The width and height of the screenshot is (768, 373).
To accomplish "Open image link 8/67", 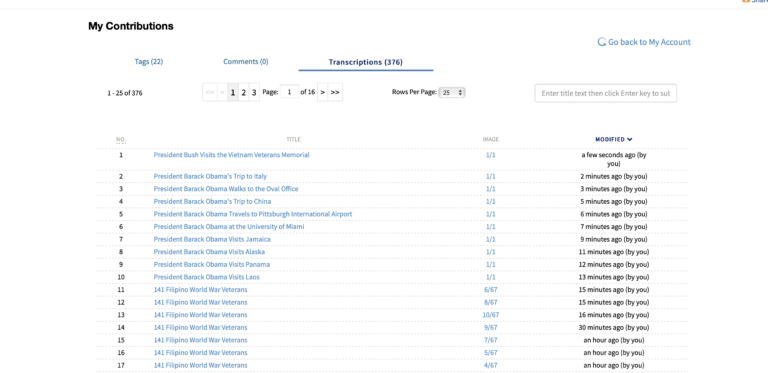I will pos(490,303).
